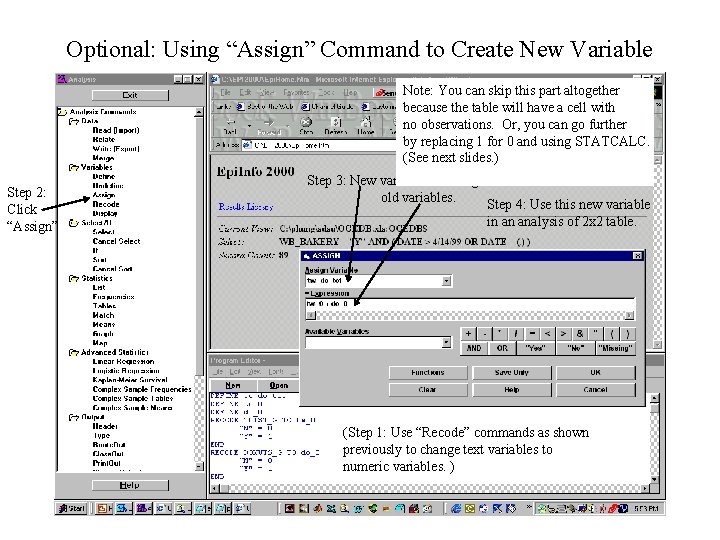Click the plus operator button

point(468,334)
